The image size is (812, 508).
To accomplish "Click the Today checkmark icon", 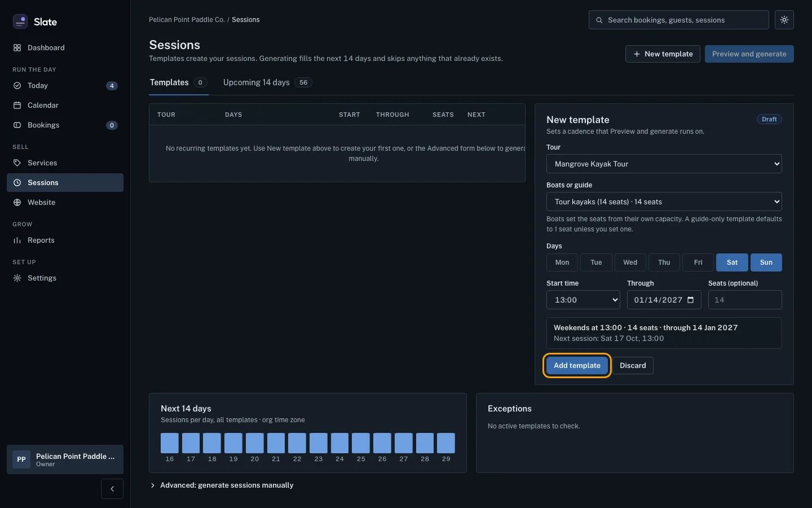I will [x=17, y=86].
